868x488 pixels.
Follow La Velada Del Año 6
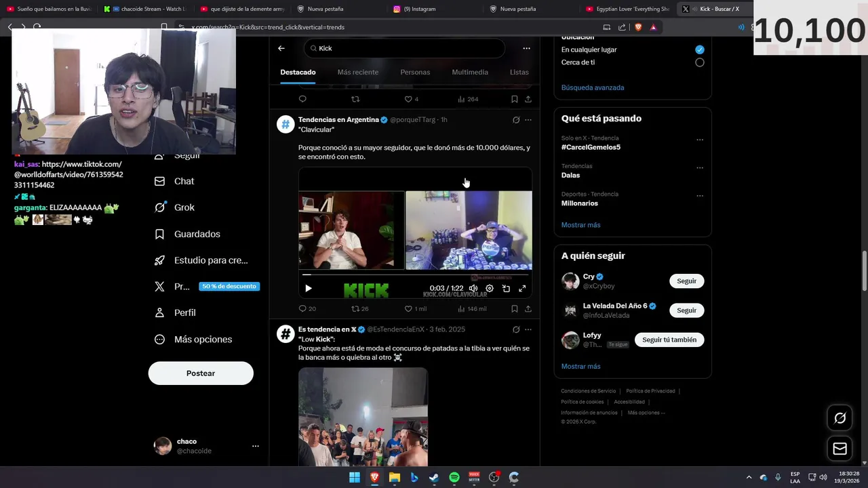point(686,310)
